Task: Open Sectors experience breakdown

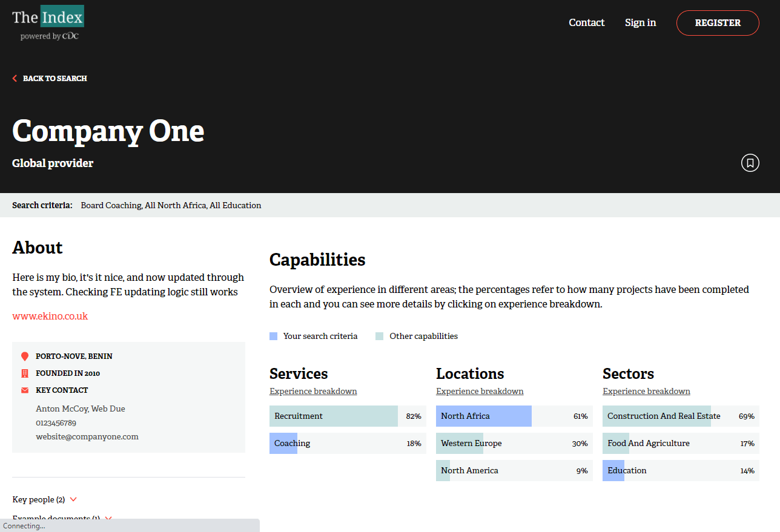Action: (x=646, y=391)
